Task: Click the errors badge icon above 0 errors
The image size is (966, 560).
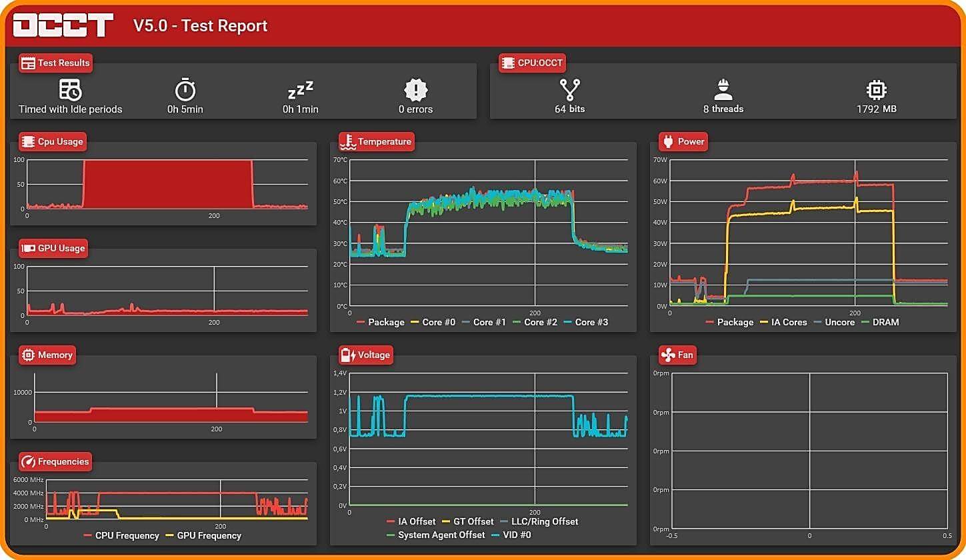Action: [x=415, y=89]
